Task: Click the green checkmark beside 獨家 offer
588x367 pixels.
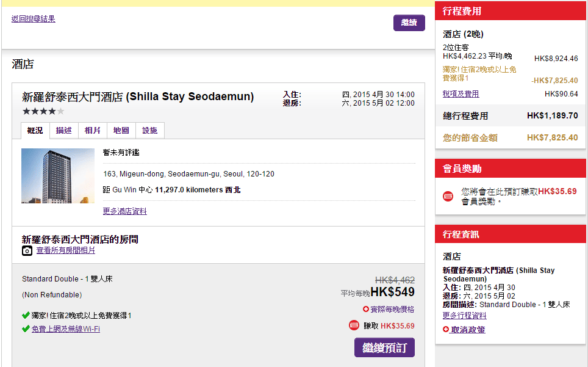Action: coord(26,316)
